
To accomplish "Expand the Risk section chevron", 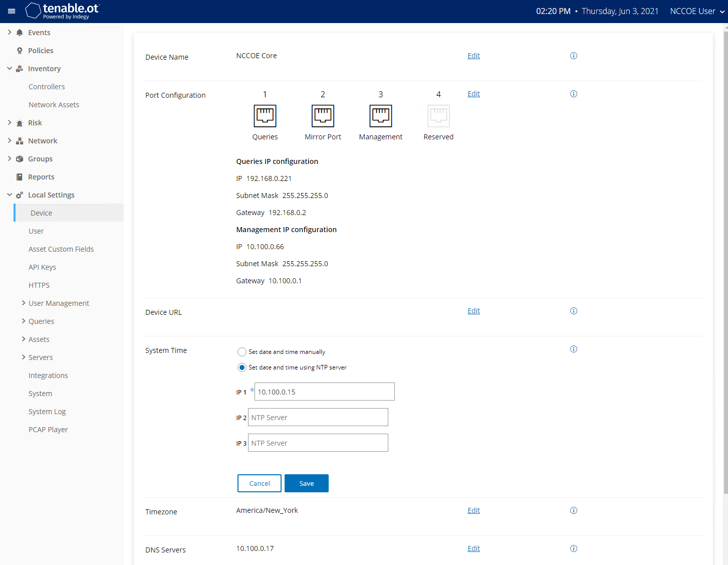I will pos(10,122).
